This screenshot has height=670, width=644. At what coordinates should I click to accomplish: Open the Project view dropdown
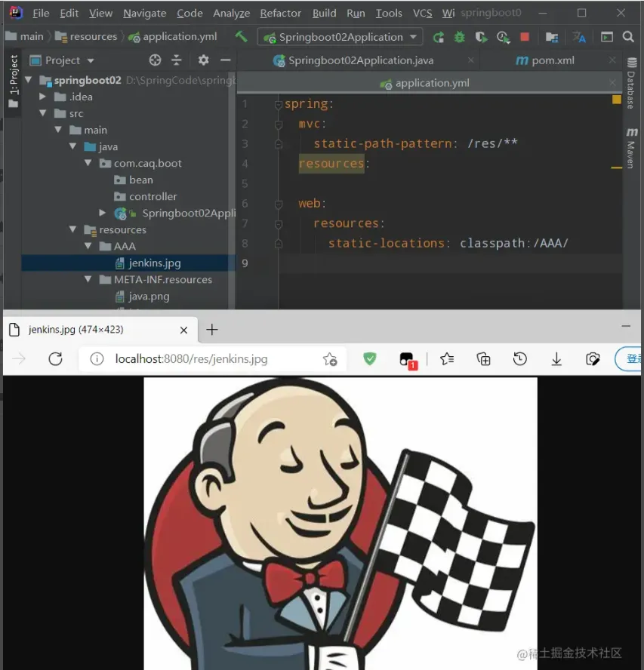(91, 60)
